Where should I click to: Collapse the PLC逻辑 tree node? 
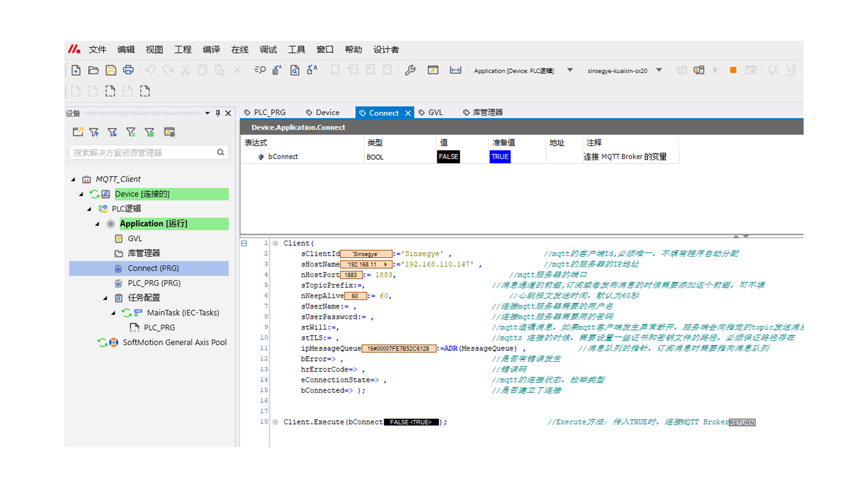[89, 209]
